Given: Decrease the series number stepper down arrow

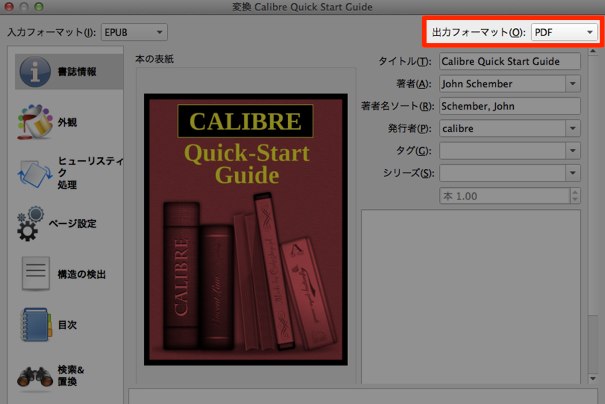Looking at the screenshot, I should [x=575, y=200].
